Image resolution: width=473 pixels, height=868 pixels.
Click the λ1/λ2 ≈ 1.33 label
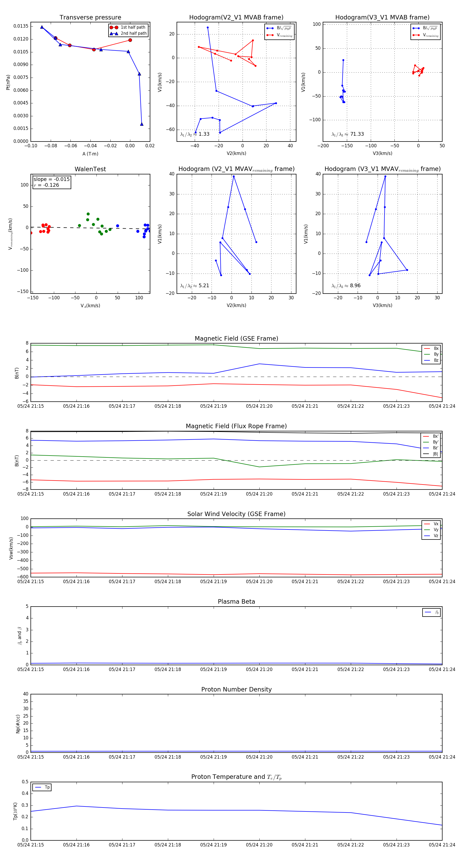(194, 134)
